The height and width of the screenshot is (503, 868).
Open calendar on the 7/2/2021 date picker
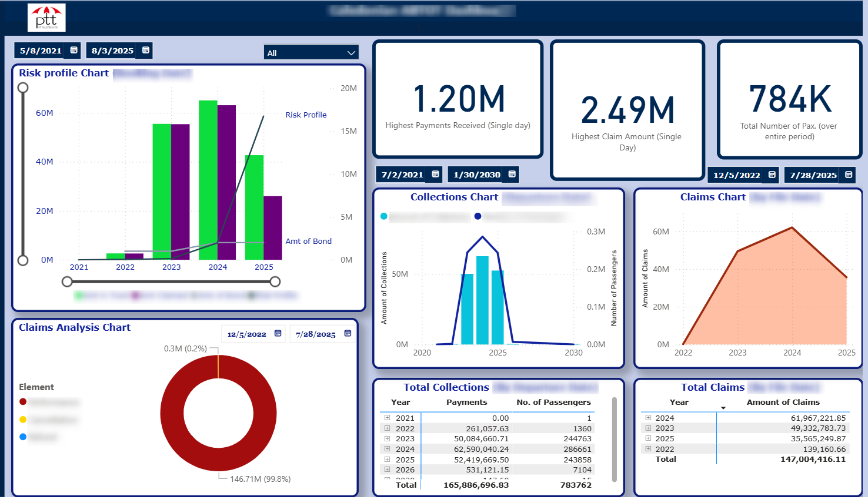[x=435, y=174]
